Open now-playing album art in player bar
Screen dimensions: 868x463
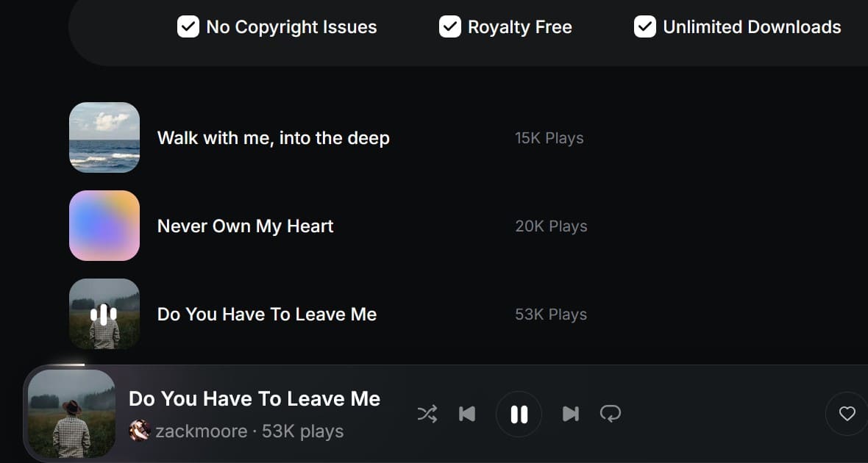coord(71,414)
